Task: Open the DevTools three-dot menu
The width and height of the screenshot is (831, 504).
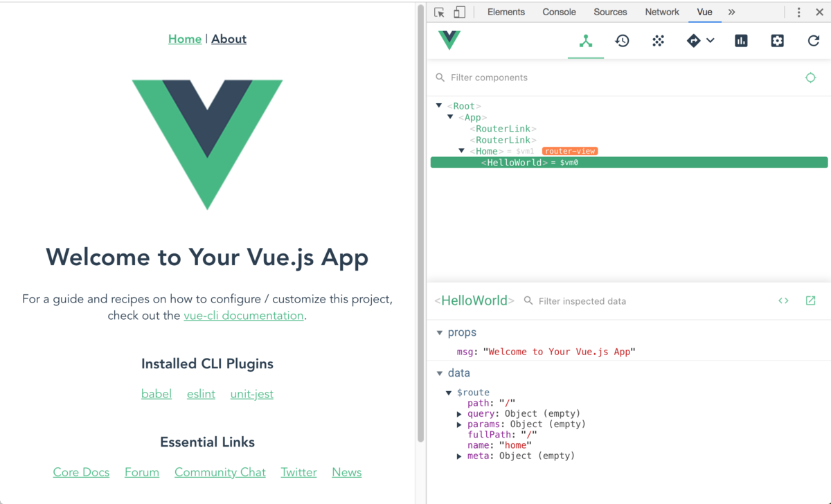Action: tap(798, 12)
